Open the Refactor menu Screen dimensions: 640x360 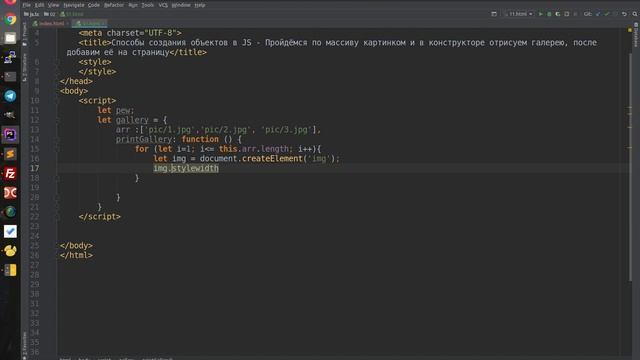click(x=114, y=5)
